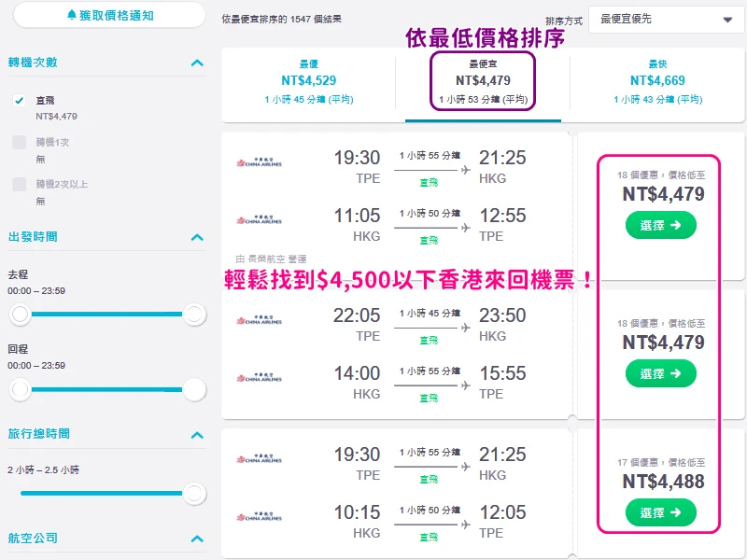This screenshot has width=747, height=560.
Task: Select the 最便宜 NT$4,479 tab
Action: click(x=483, y=85)
